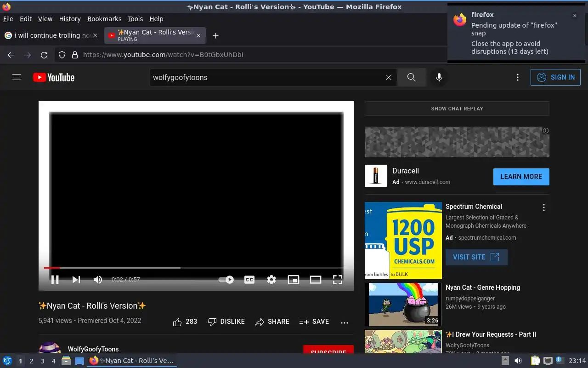Close the Nyan Cat YouTube tab

point(198,35)
